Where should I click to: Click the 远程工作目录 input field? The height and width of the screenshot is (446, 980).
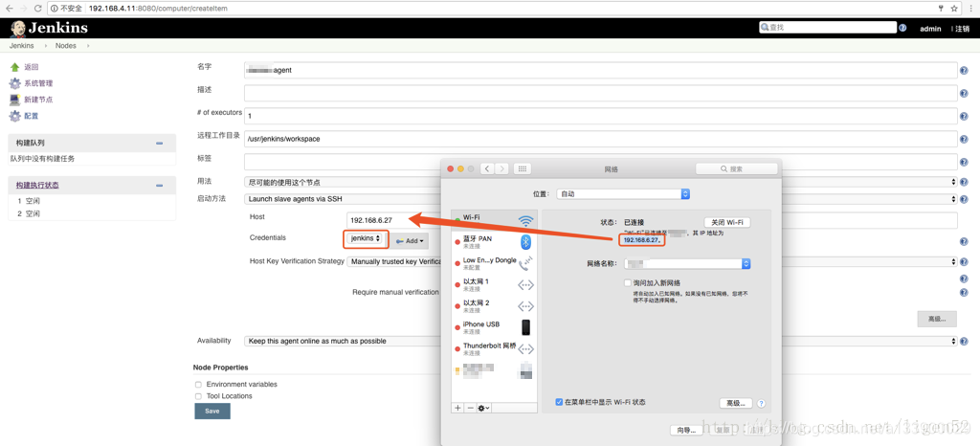601,140
